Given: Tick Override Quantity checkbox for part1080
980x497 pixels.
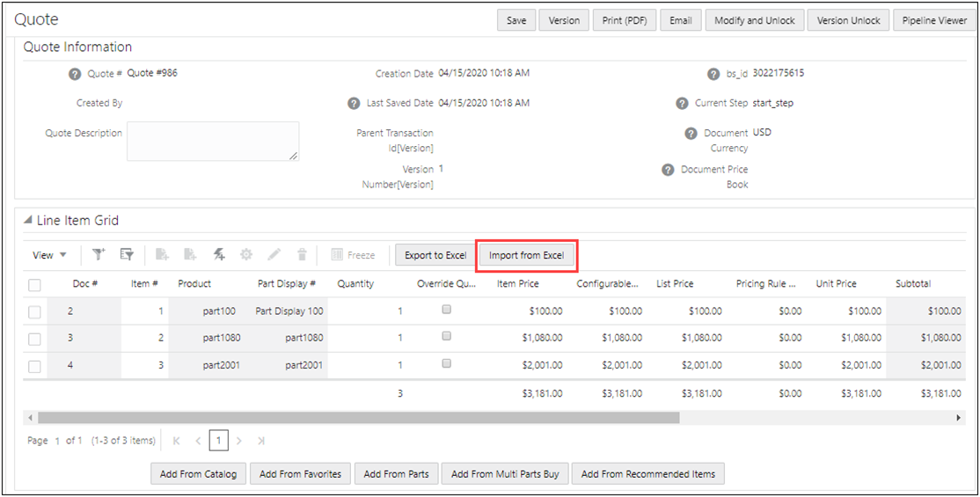Looking at the screenshot, I should [x=447, y=337].
